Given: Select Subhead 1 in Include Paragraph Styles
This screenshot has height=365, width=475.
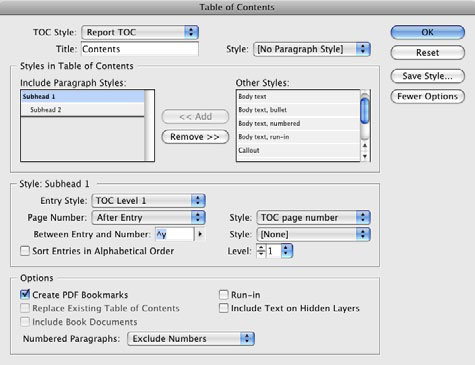Looking at the screenshot, I should tap(83, 96).
